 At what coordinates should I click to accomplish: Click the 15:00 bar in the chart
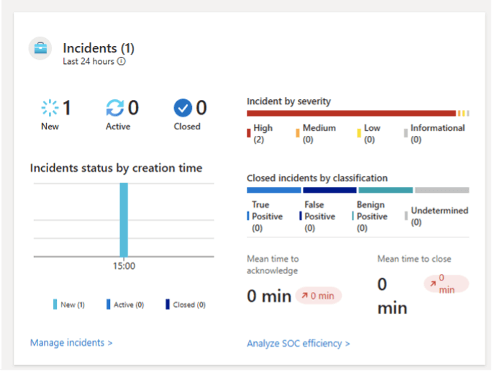click(x=124, y=220)
